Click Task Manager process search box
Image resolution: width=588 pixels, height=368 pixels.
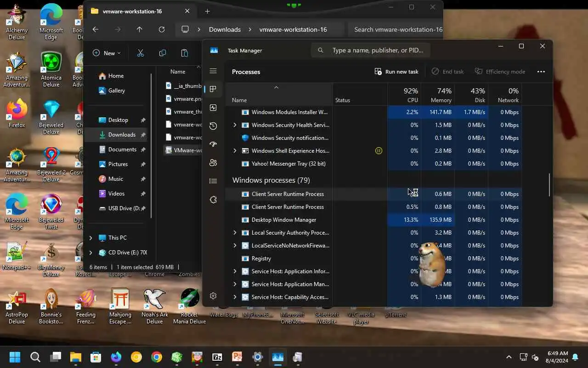(370, 50)
